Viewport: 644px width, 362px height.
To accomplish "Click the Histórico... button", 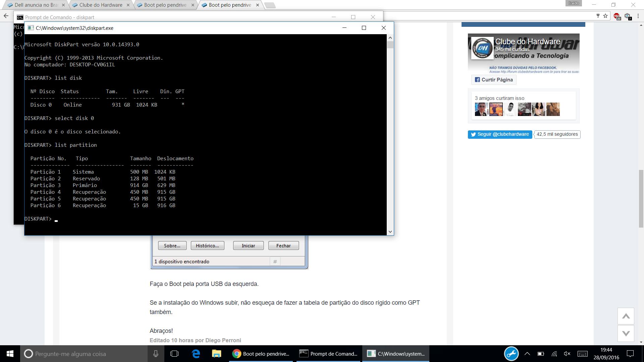I will click(207, 246).
